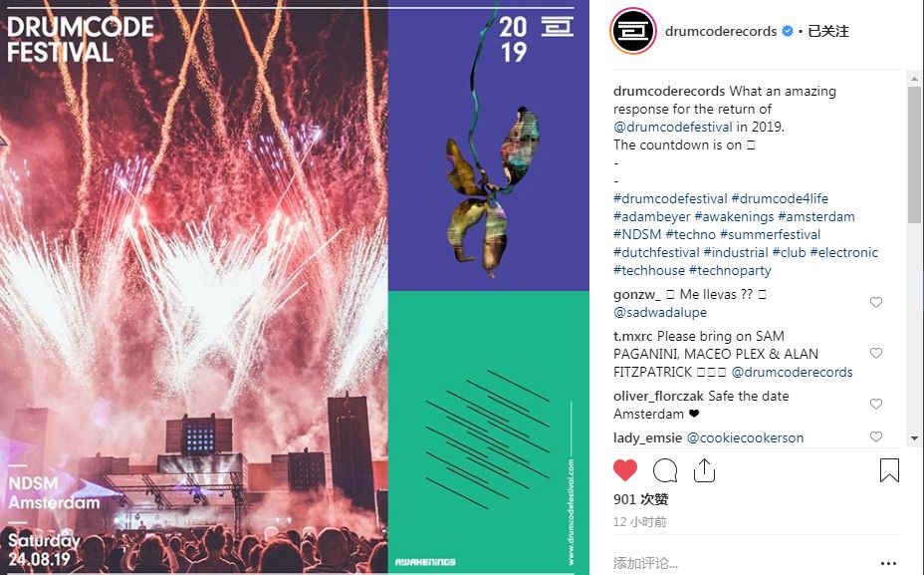Open the #drumcodefestival hashtag
The image size is (924, 575).
[670, 198]
